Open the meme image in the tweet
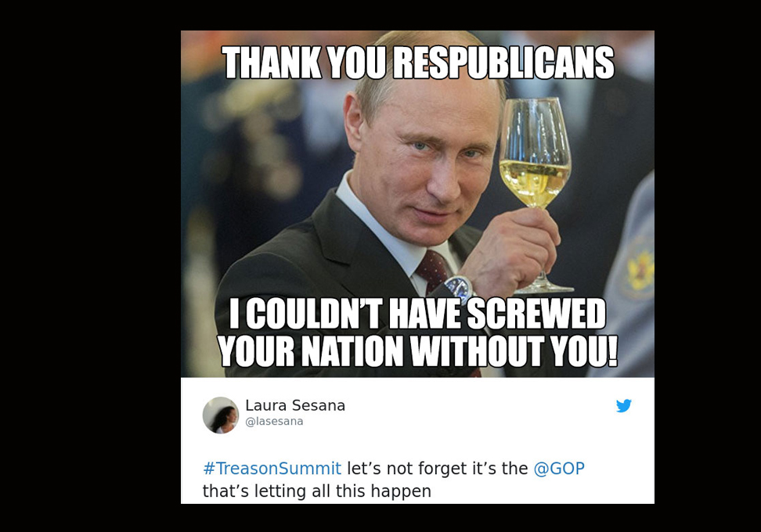 click(x=417, y=203)
